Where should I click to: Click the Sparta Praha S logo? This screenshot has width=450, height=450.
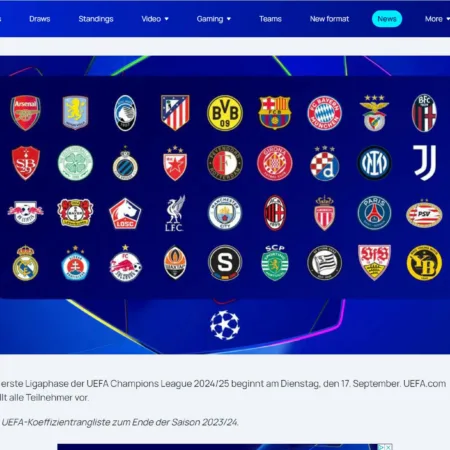(x=225, y=263)
